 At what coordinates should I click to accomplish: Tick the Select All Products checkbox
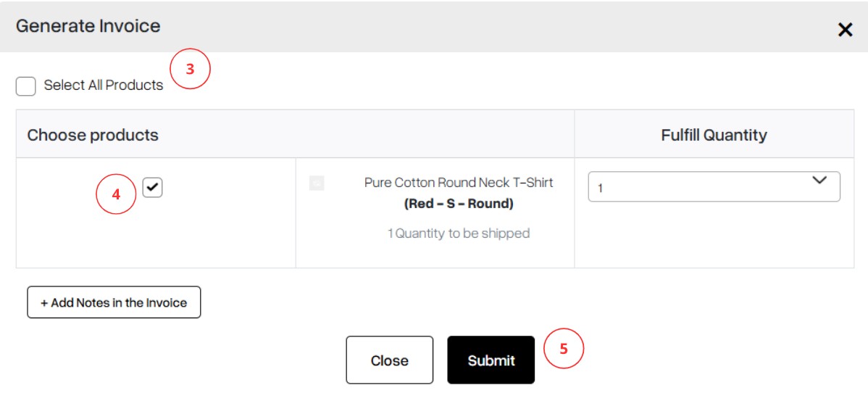click(x=26, y=86)
